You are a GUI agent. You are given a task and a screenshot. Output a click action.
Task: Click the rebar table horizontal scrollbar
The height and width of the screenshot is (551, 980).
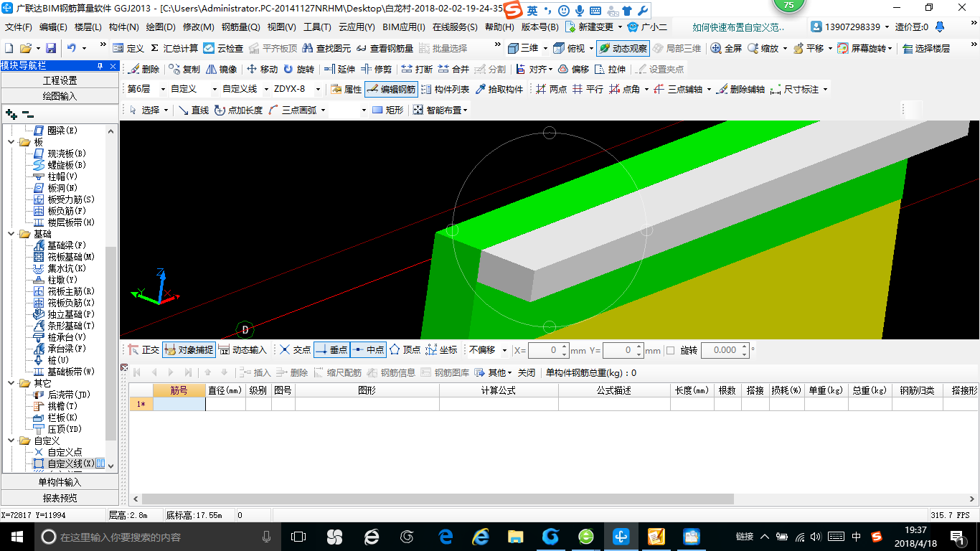[438, 499]
